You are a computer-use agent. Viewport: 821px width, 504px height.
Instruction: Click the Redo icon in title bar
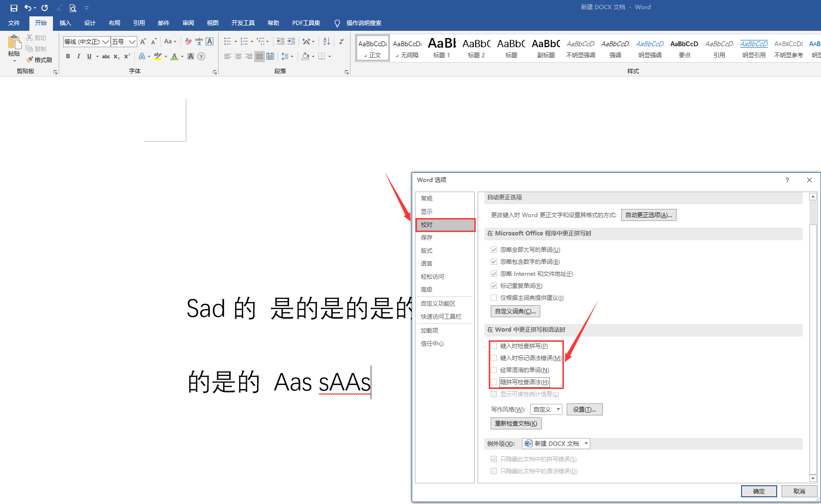[45, 8]
